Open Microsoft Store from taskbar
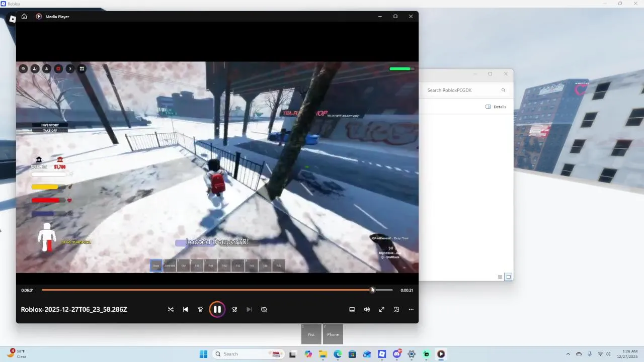This screenshot has height=362, width=644. point(352,354)
